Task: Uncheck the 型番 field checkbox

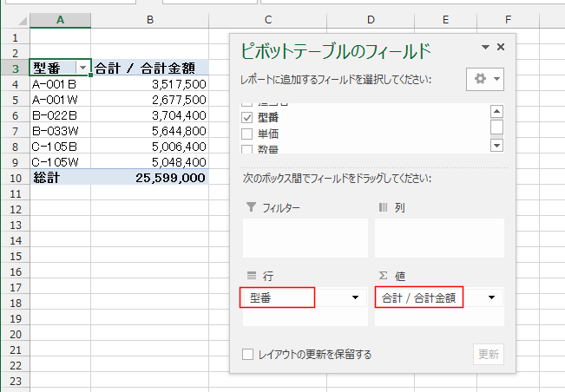Action: pos(246,117)
